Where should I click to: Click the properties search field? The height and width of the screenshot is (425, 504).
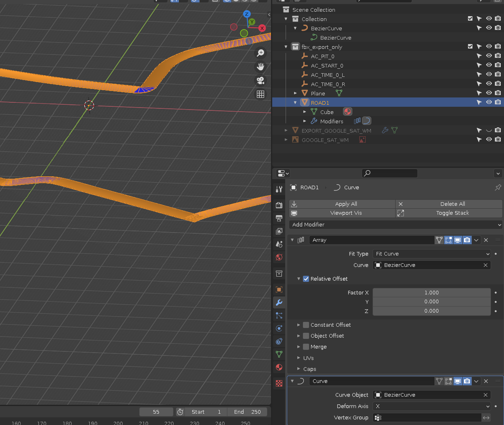[x=390, y=173]
